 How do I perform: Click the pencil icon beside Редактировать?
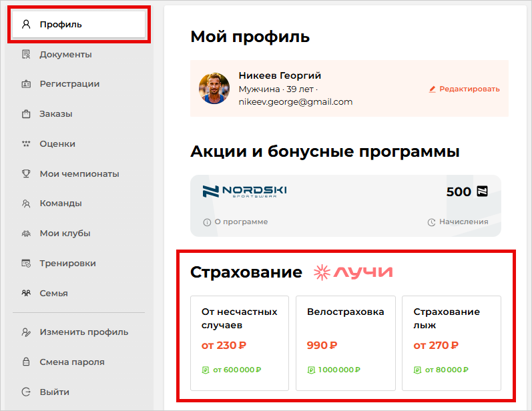click(432, 89)
